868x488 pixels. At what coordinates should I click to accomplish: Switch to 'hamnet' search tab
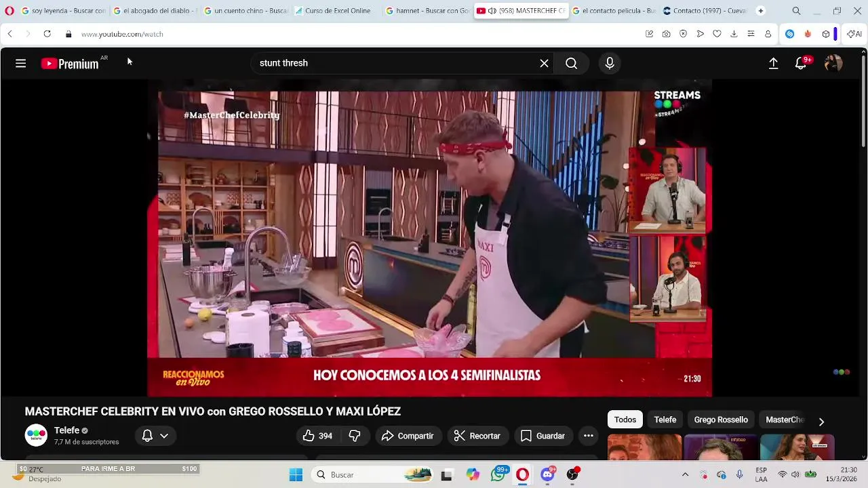pyautogui.click(x=427, y=11)
